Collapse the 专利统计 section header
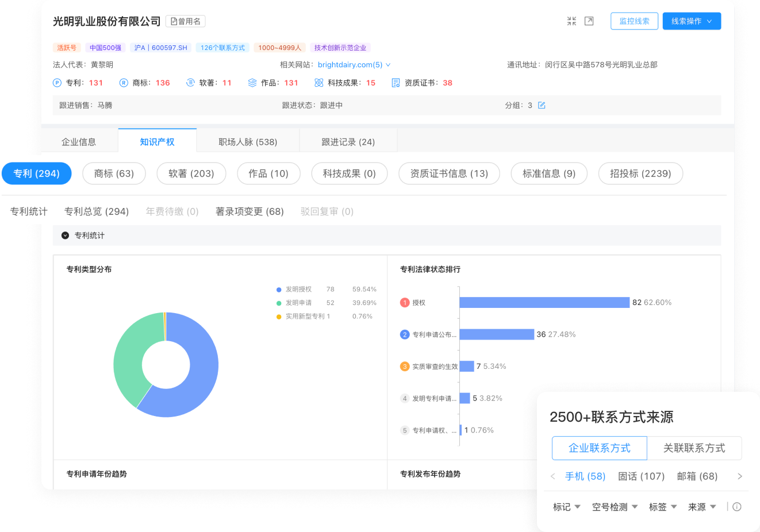The image size is (760, 532). coord(65,236)
